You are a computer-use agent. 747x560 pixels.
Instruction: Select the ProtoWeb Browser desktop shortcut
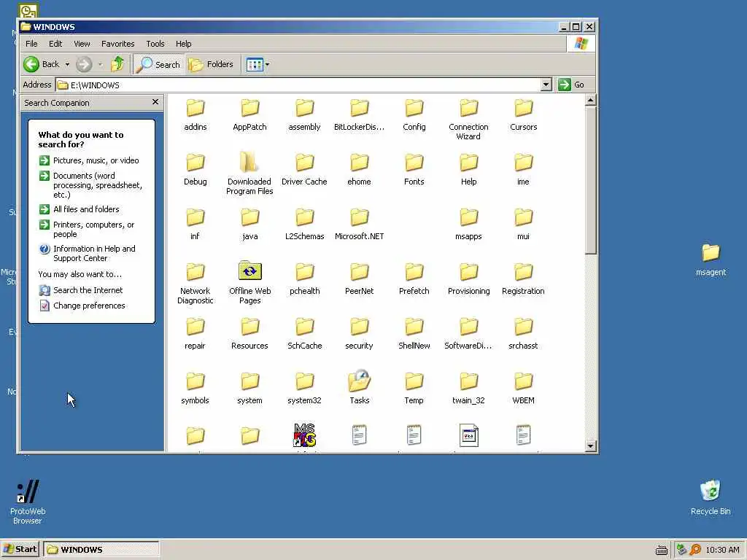[x=28, y=502]
